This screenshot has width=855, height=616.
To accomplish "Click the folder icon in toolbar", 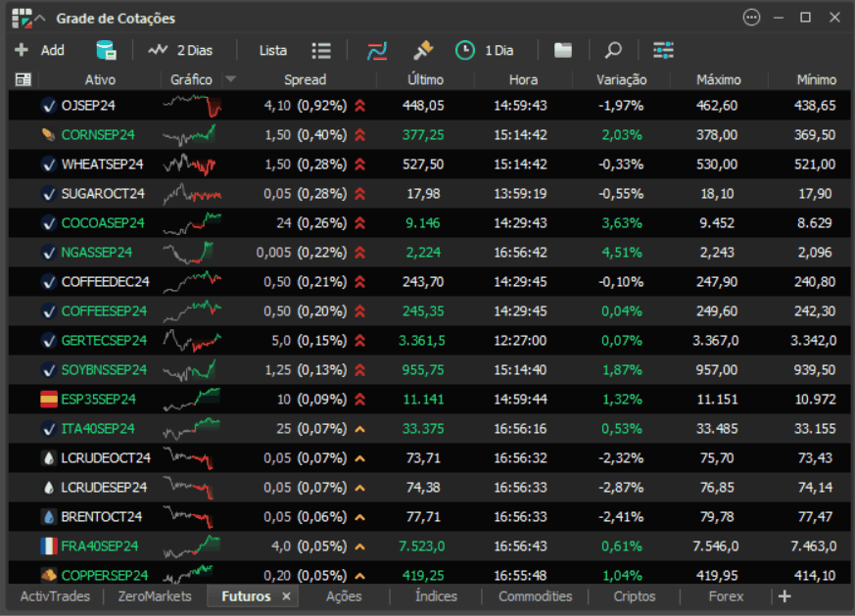I will click(x=563, y=50).
